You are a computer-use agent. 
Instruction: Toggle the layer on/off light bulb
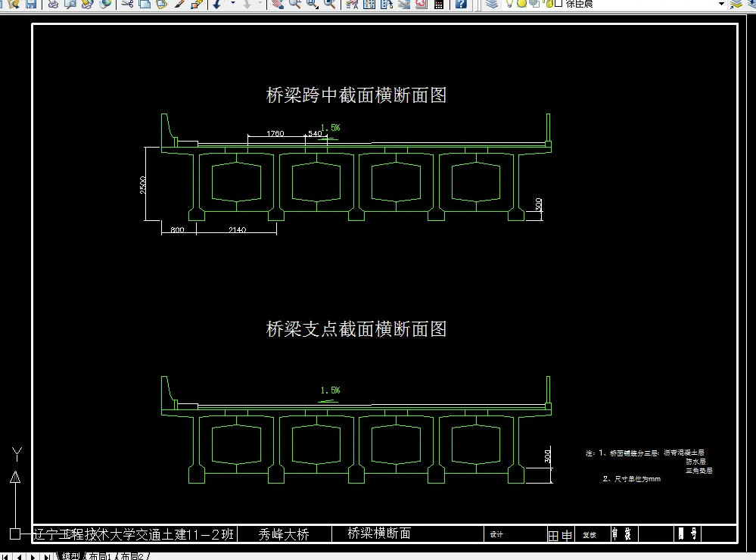pyautogui.click(x=509, y=4)
